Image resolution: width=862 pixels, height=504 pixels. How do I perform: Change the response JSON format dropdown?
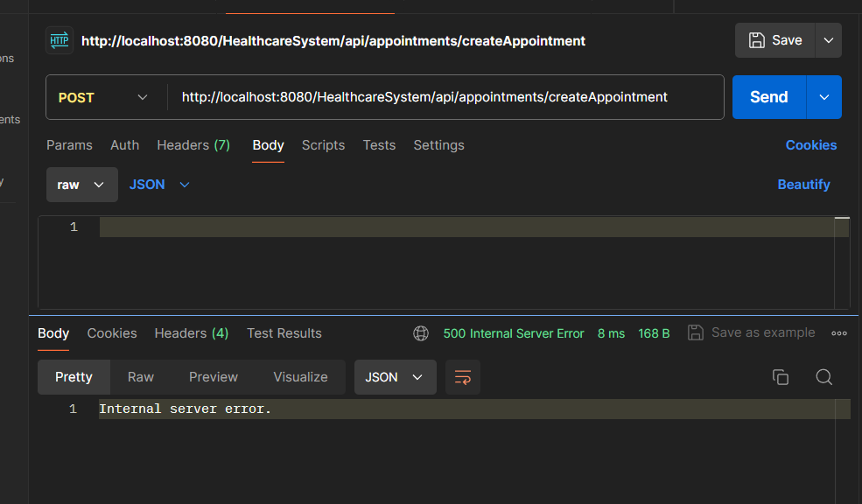394,377
